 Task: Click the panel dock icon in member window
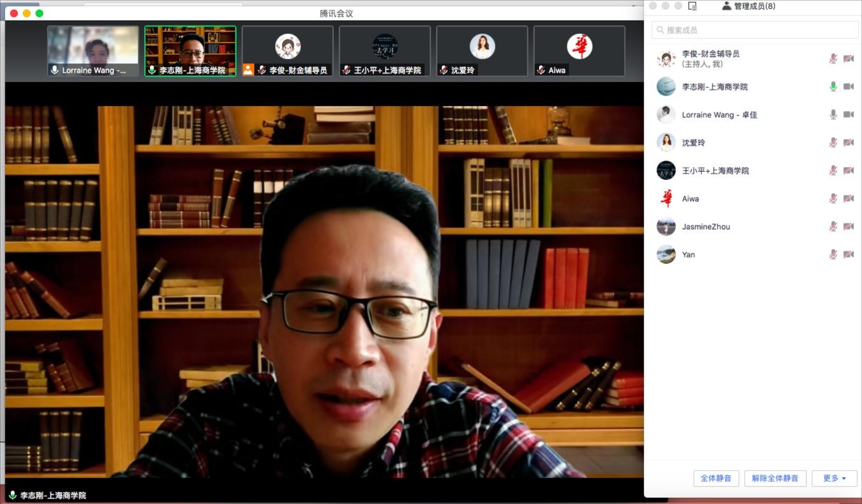point(692,6)
